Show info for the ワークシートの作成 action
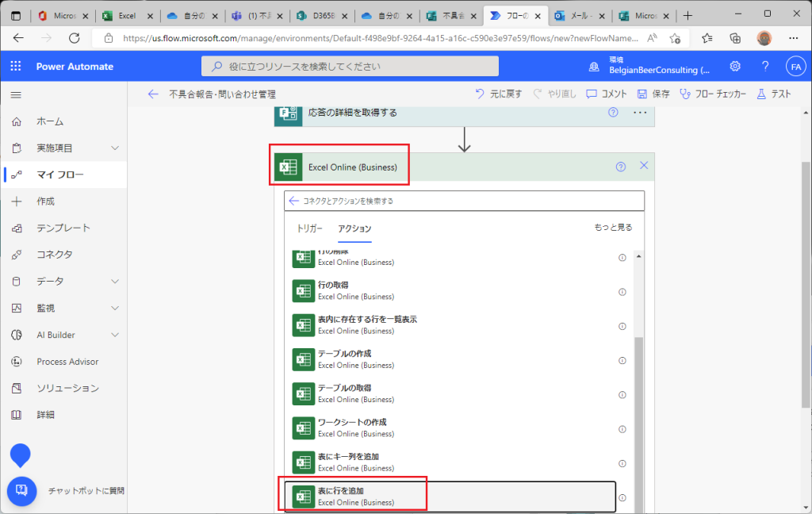Screen dimensions: 812x514 point(622,429)
